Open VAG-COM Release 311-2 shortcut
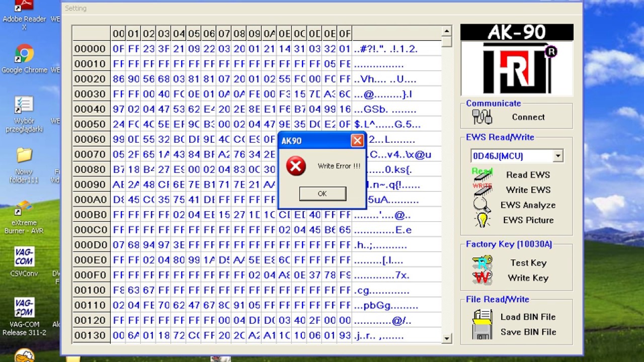This screenshot has height=362, width=644. tap(24, 317)
